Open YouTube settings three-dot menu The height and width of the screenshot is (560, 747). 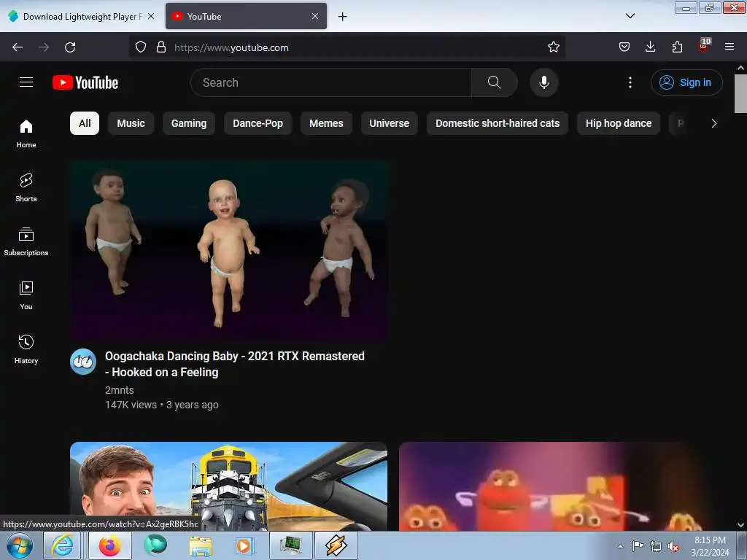630,82
